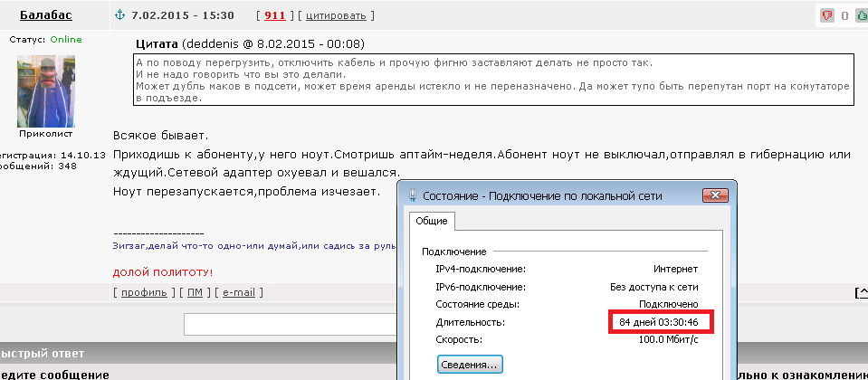Screen dimensions: 868x380
Task: Click the Без доступа к сети value
Action: coord(653,287)
